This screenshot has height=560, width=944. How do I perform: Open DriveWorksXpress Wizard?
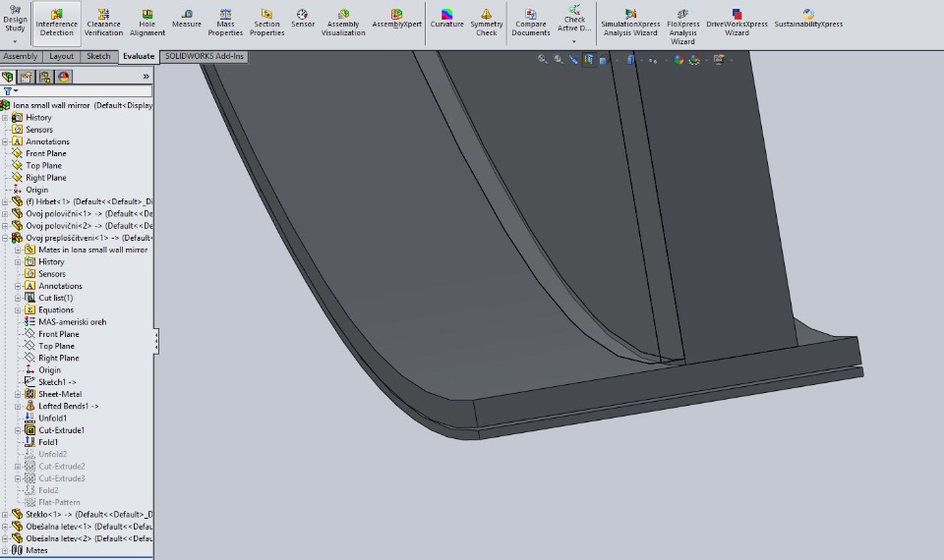[737, 23]
